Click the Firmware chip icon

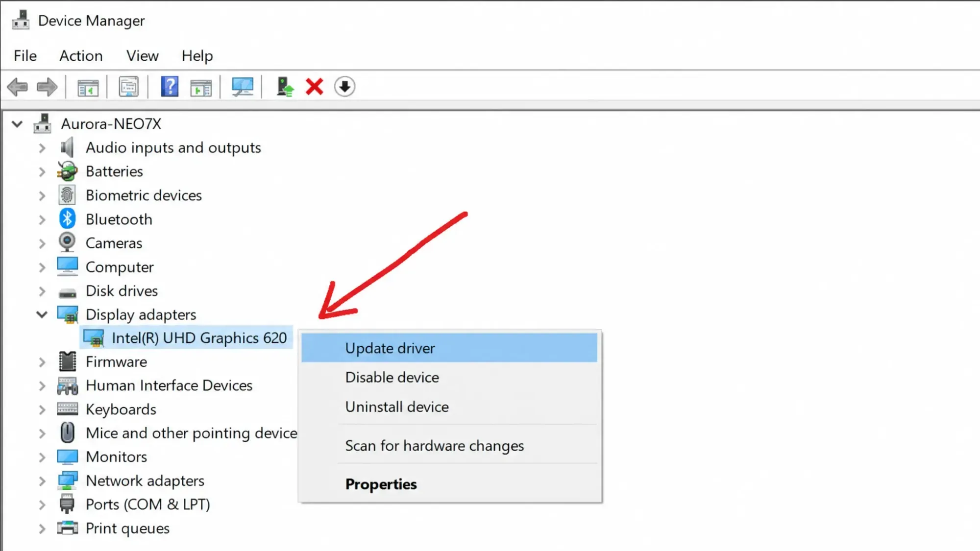click(x=67, y=361)
